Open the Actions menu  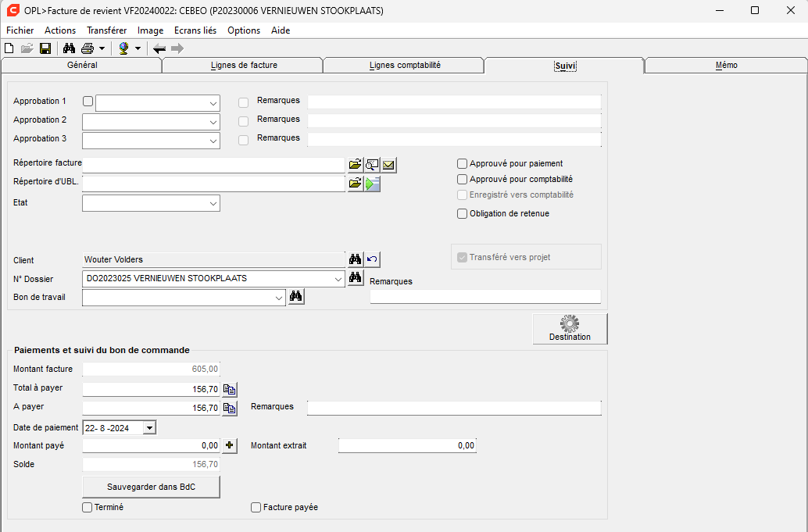point(59,30)
